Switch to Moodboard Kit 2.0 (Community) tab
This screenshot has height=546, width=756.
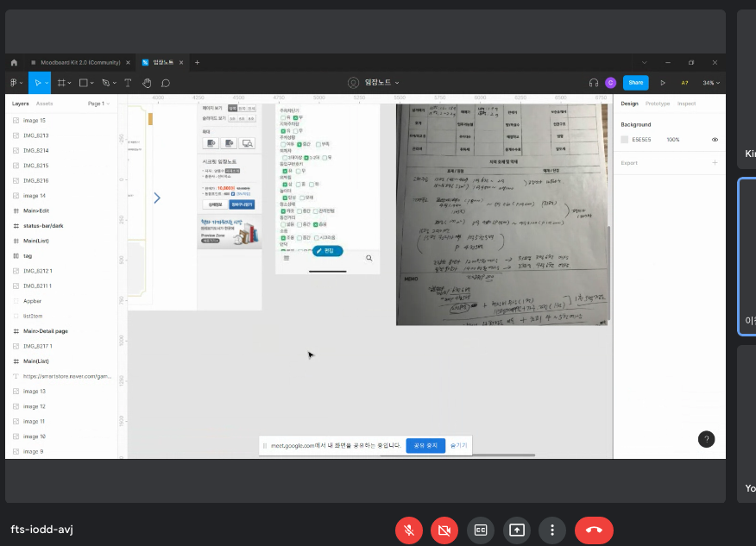80,63
